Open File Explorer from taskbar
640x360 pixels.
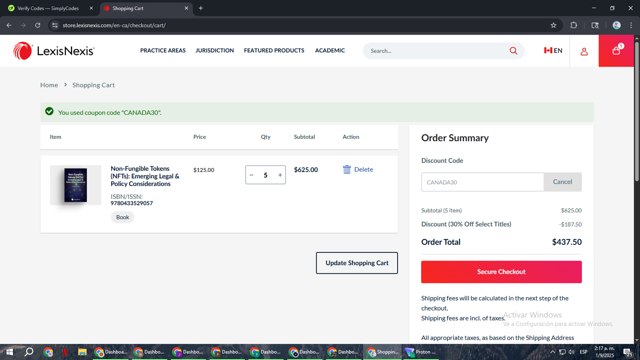pyautogui.click(x=82, y=352)
